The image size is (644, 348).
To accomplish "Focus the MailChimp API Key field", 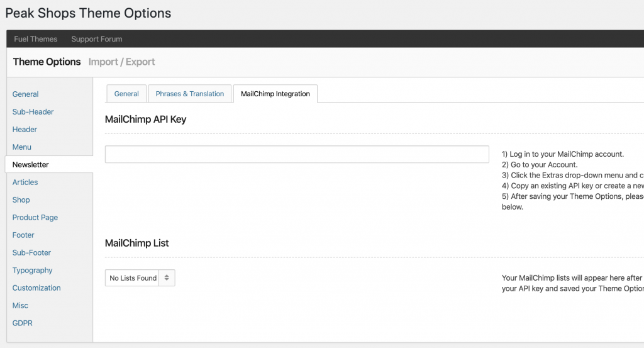I will tap(297, 154).
